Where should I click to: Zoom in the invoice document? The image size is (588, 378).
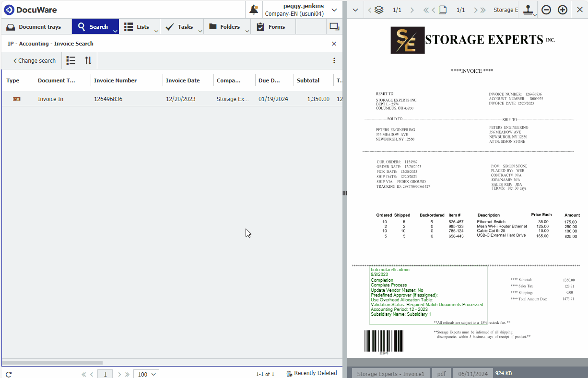563,10
